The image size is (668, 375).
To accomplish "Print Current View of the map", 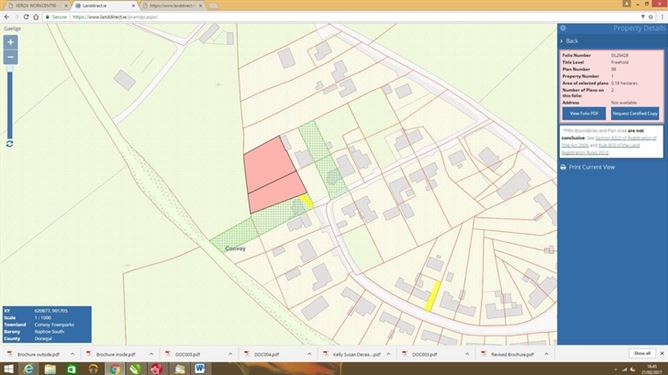I will [587, 167].
